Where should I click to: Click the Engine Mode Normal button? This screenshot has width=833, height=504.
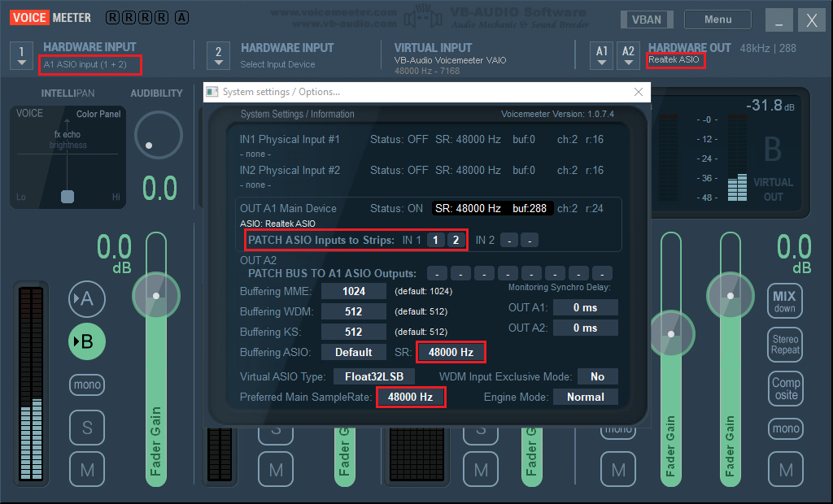coord(587,397)
